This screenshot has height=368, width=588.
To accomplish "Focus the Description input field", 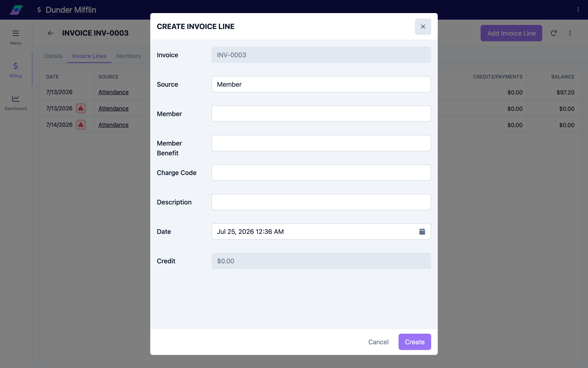I will tap(321, 202).
